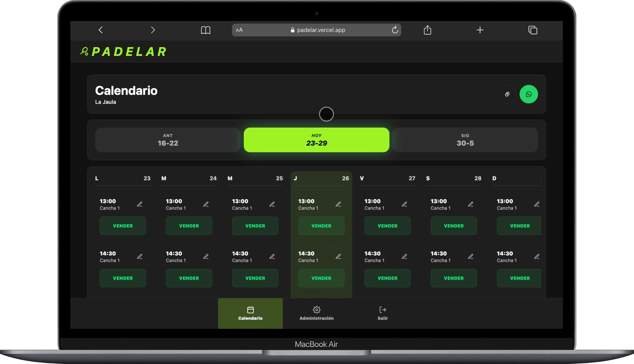Select the current week HOY 23-29
The height and width of the screenshot is (364, 634).
[316, 140]
